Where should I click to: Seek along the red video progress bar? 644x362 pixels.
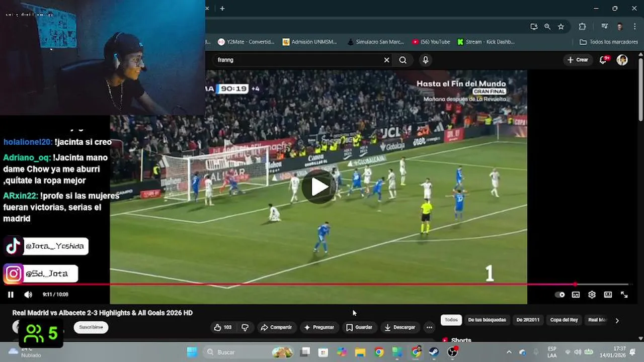(319, 284)
